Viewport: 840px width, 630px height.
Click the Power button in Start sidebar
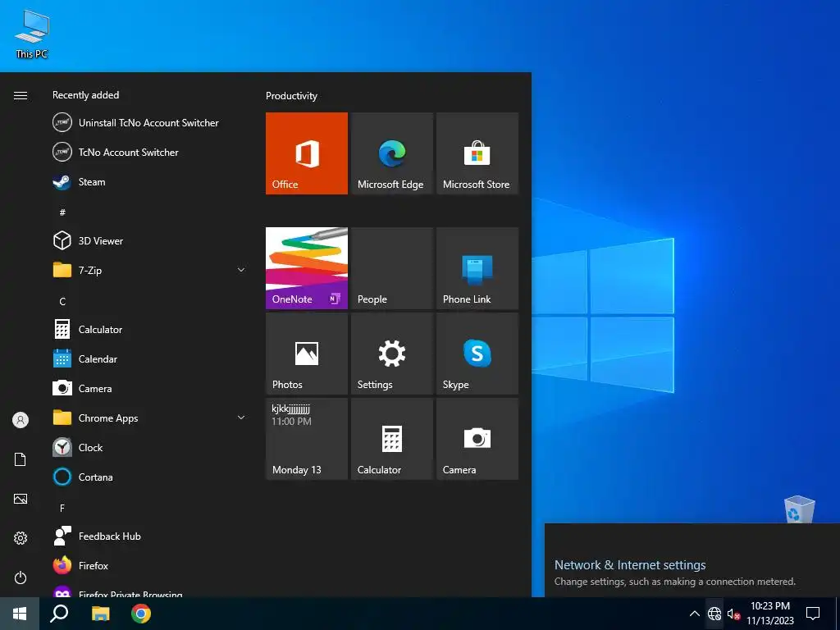tap(21, 577)
